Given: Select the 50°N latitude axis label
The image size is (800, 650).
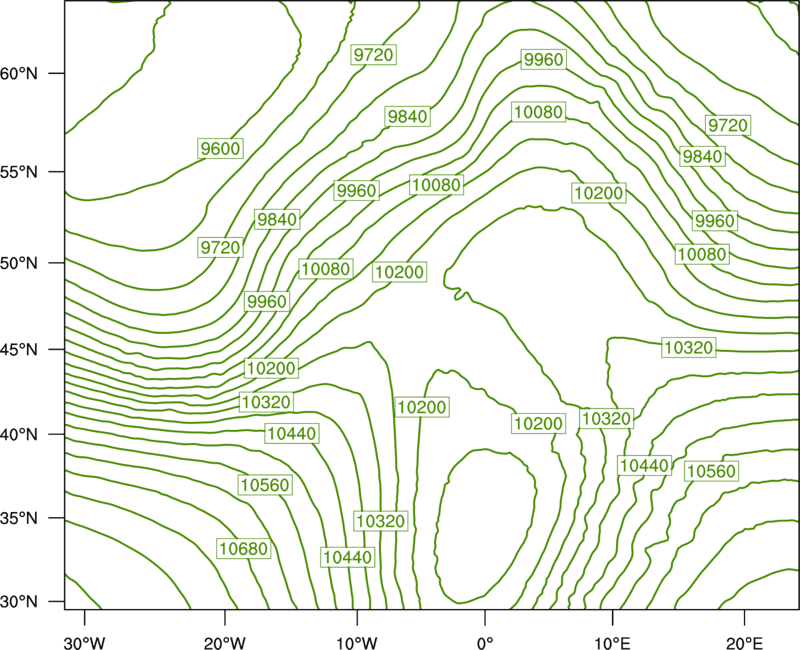Looking at the screenshot, I should click(19, 263).
